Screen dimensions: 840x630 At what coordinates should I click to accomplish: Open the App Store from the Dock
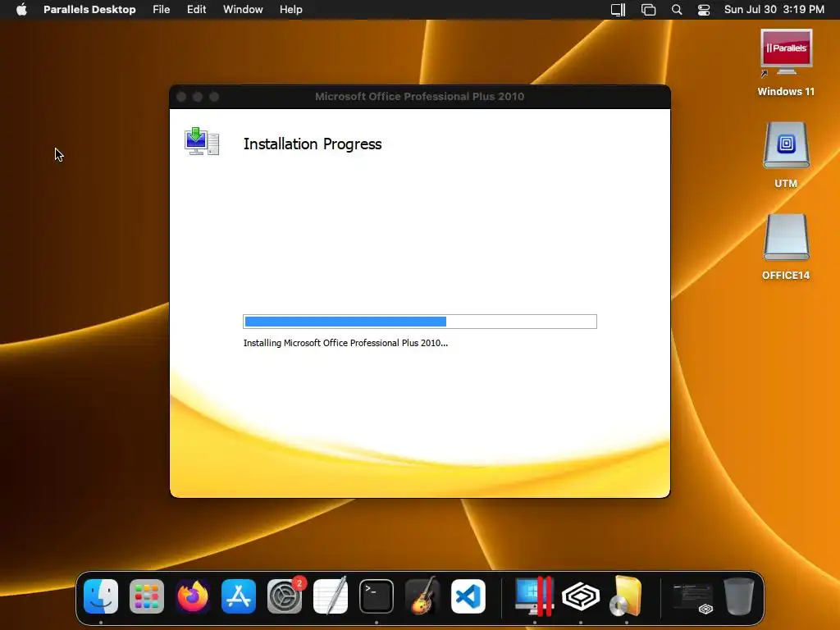tap(239, 596)
